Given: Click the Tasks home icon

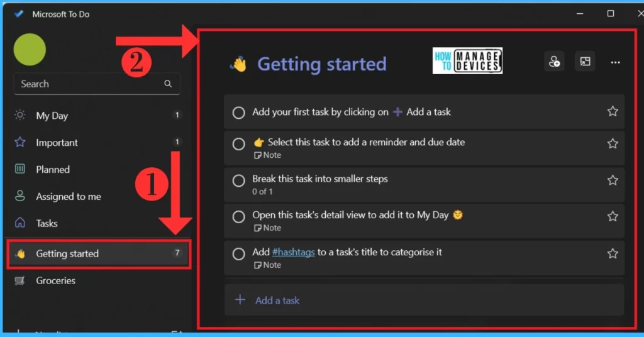Looking at the screenshot, I should click(x=19, y=223).
